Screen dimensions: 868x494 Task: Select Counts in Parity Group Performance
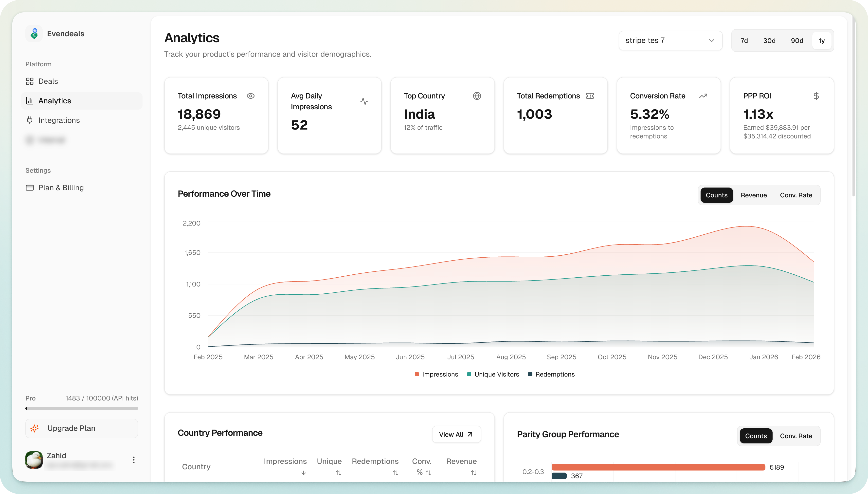(756, 436)
